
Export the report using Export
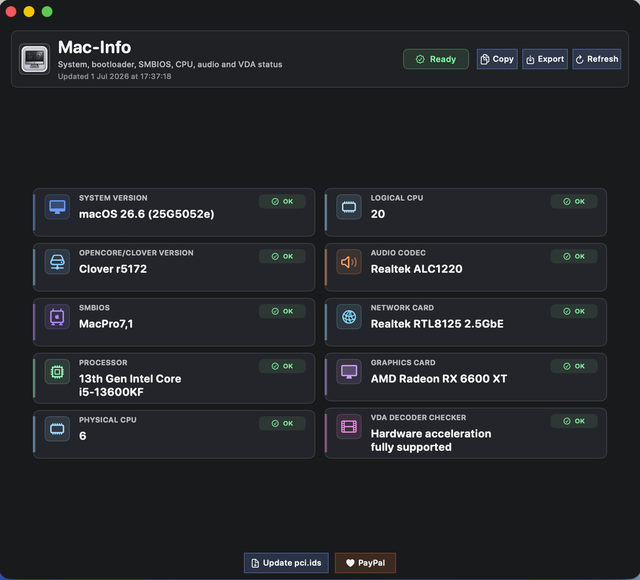[x=545, y=59]
